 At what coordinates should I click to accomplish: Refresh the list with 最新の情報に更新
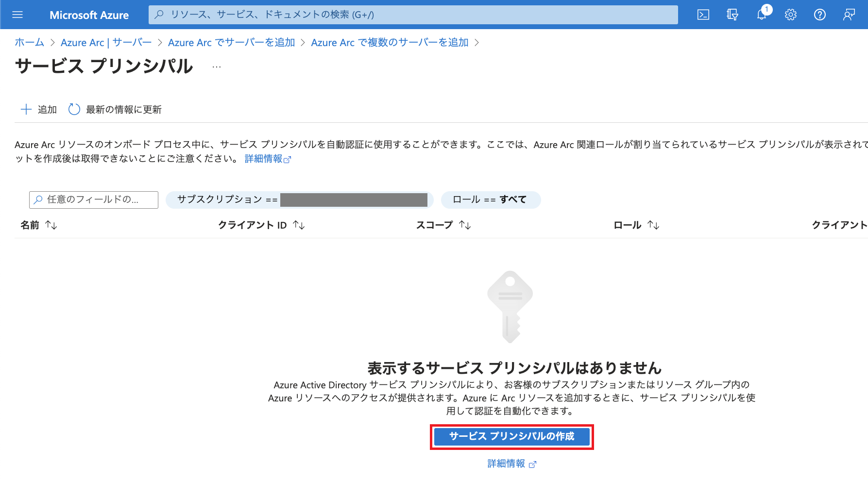coord(115,109)
